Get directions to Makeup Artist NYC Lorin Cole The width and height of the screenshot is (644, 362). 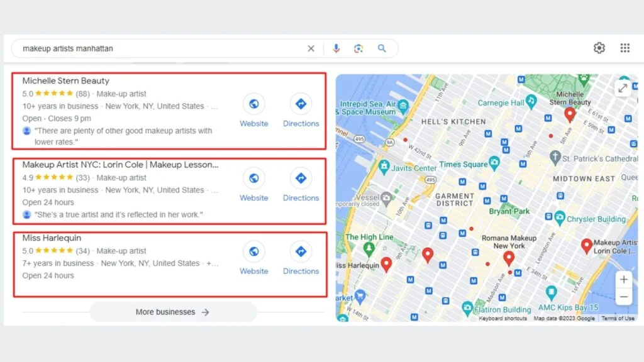(x=301, y=178)
